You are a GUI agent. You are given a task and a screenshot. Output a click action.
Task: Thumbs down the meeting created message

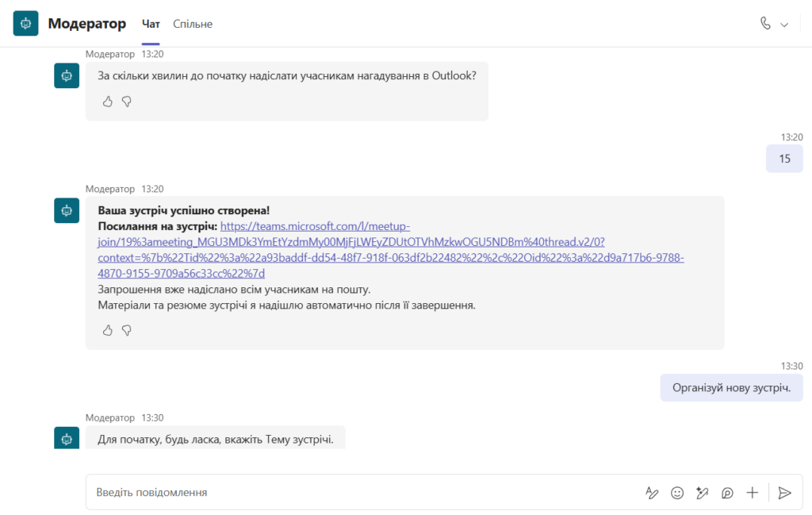(126, 330)
